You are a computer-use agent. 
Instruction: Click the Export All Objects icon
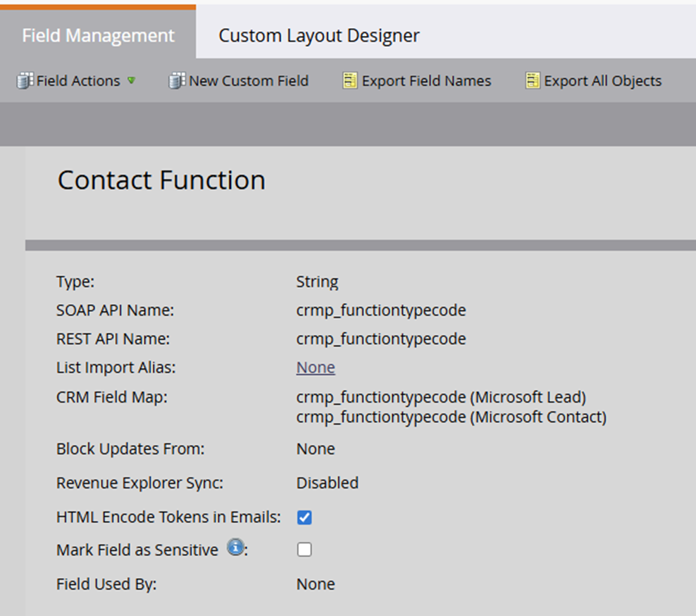[x=533, y=81]
